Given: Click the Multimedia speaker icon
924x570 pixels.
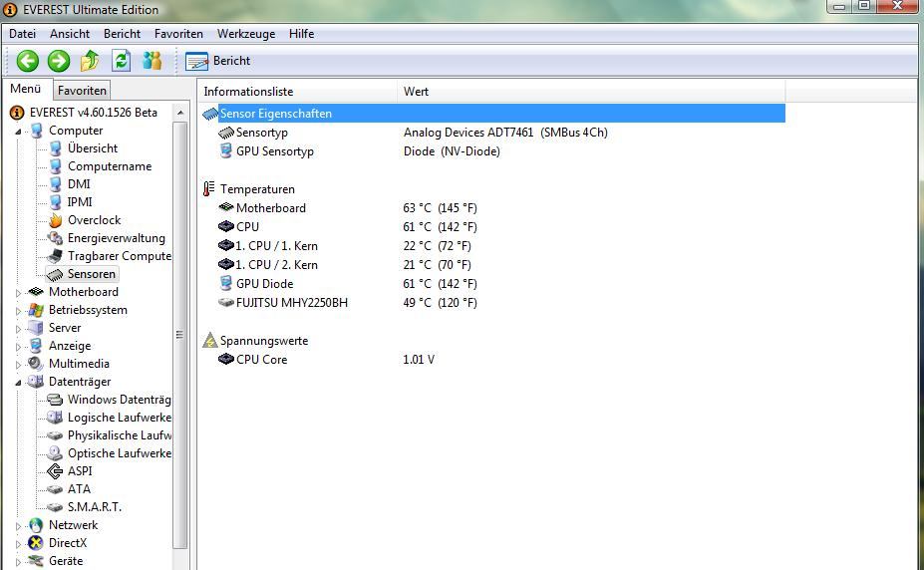Looking at the screenshot, I should click(x=36, y=364).
